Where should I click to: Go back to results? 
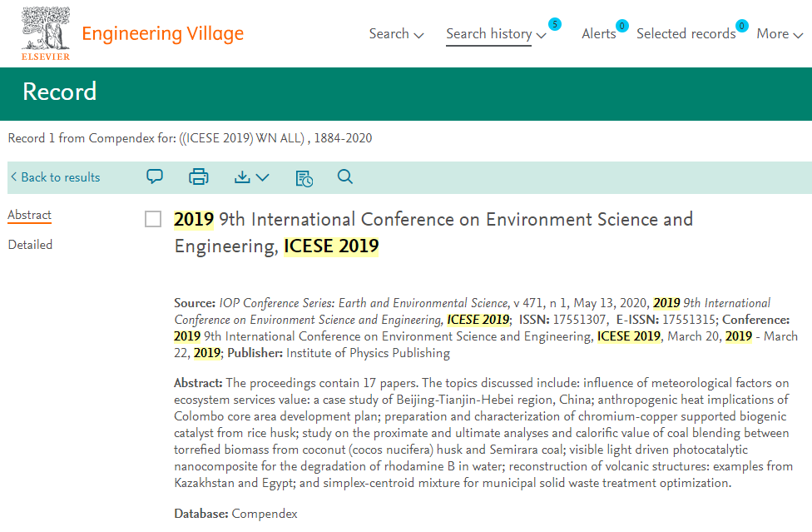pyautogui.click(x=55, y=177)
